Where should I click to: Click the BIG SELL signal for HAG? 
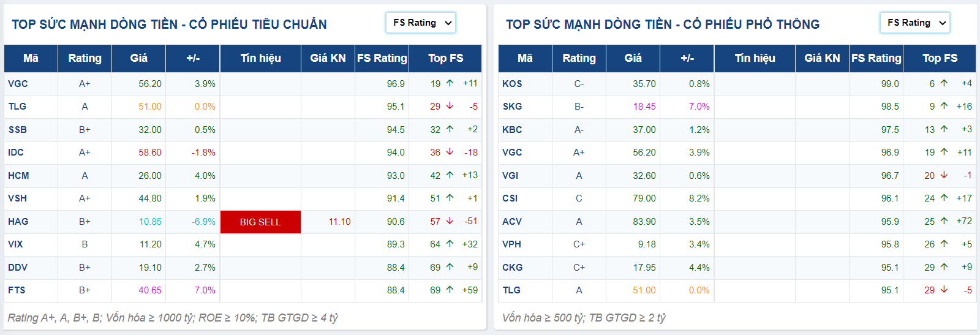coord(260,222)
